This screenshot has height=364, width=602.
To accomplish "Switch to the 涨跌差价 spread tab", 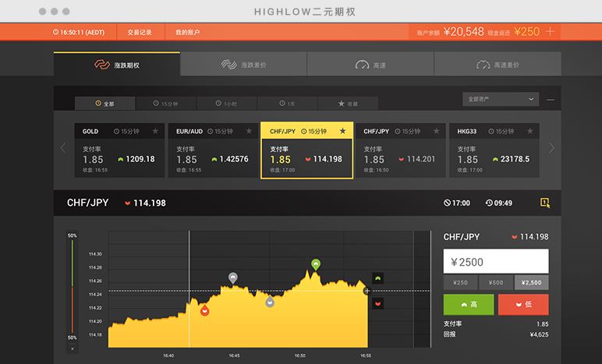I will tap(243, 65).
